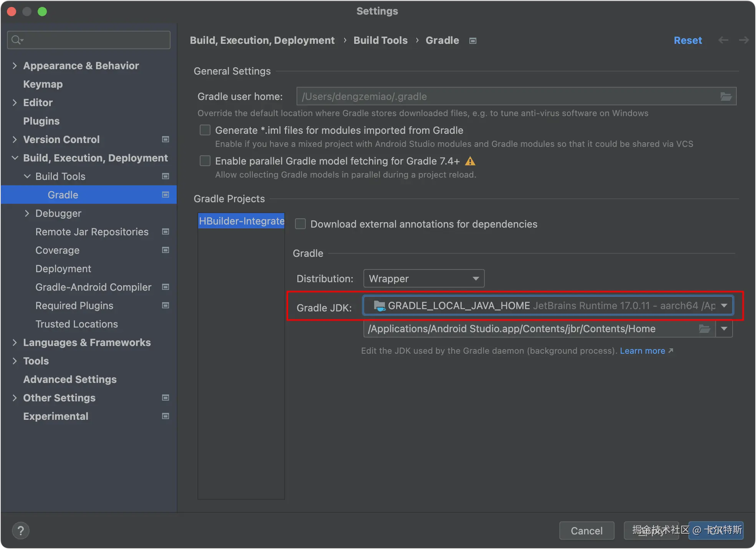Image resolution: width=756 pixels, height=549 pixels.
Task: Expand Version Control section
Action: [15, 140]
